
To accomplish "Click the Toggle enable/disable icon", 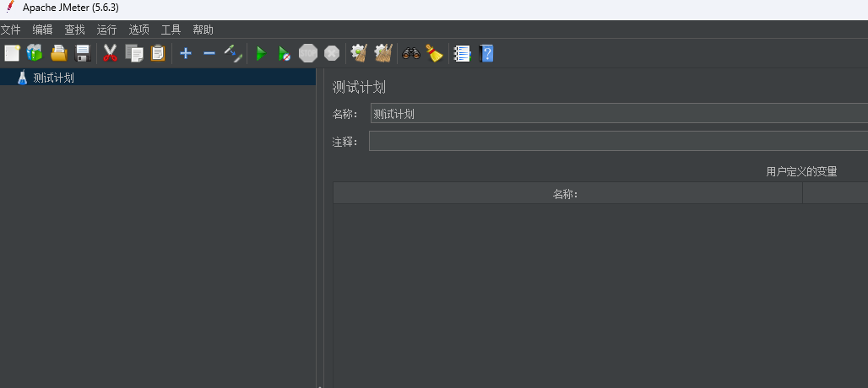I will 233,54.
